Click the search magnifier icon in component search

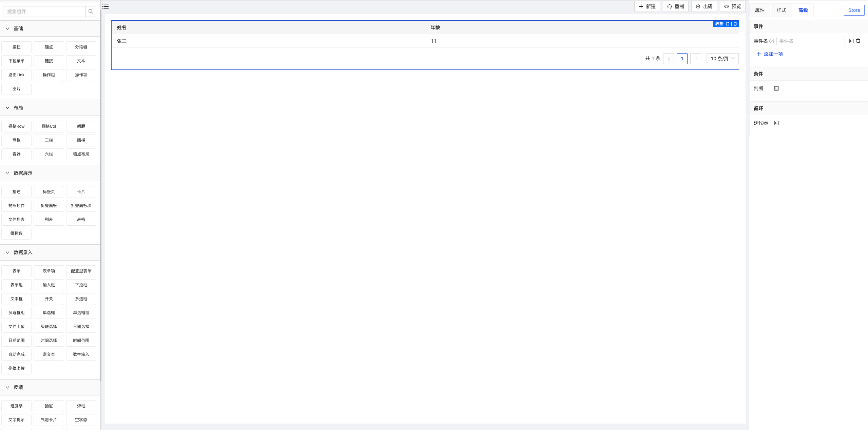91,12
